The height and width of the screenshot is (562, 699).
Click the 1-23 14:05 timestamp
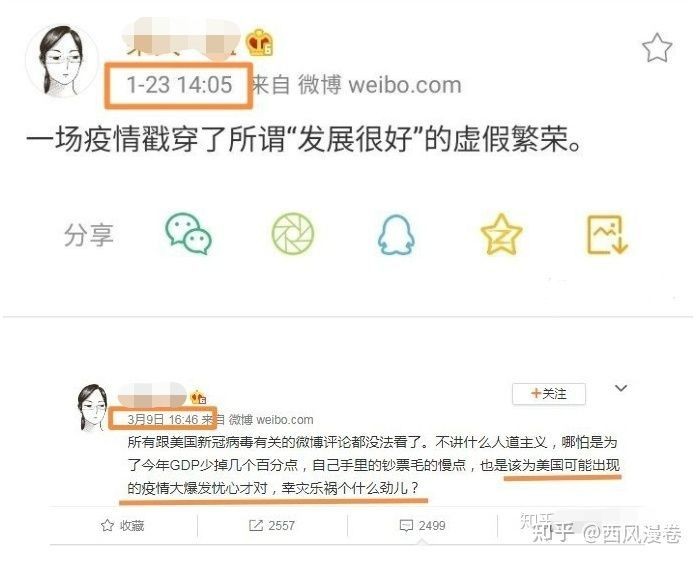click(179, 85)
